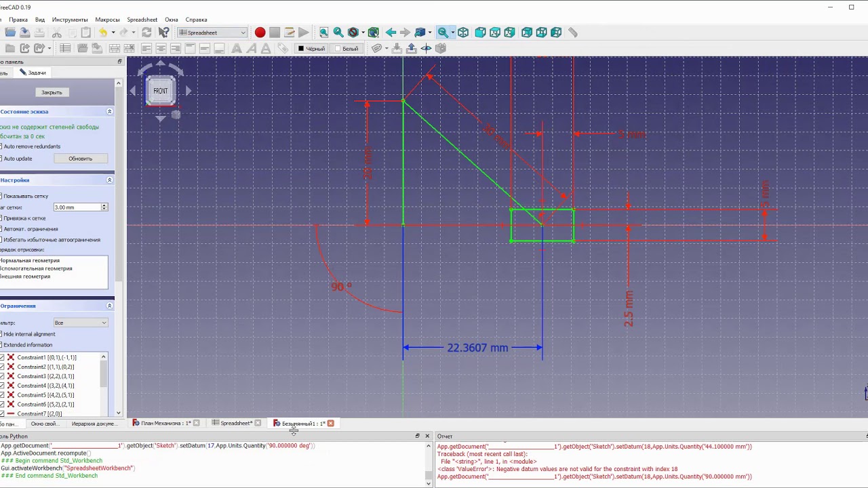Open the zoom tool dropdown arrow
Image resolution: width=868 pixels, height=488 pixels.
coord(452,33)
